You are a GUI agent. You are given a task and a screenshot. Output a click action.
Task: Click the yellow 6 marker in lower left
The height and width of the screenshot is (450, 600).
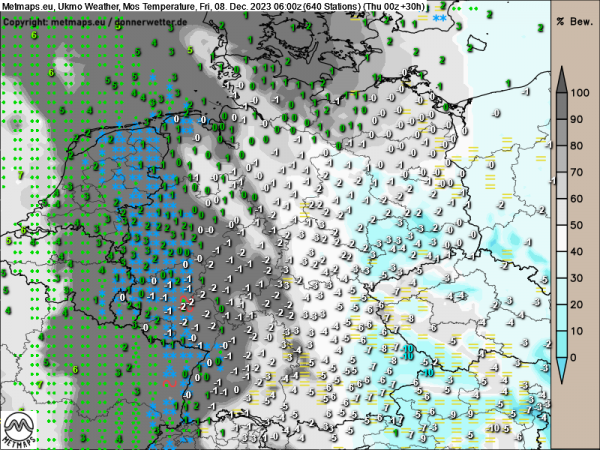point(74,369)
